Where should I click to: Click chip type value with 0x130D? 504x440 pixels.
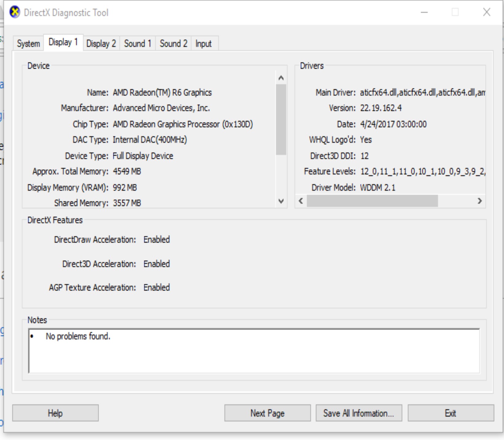click(x=183, y=124)
